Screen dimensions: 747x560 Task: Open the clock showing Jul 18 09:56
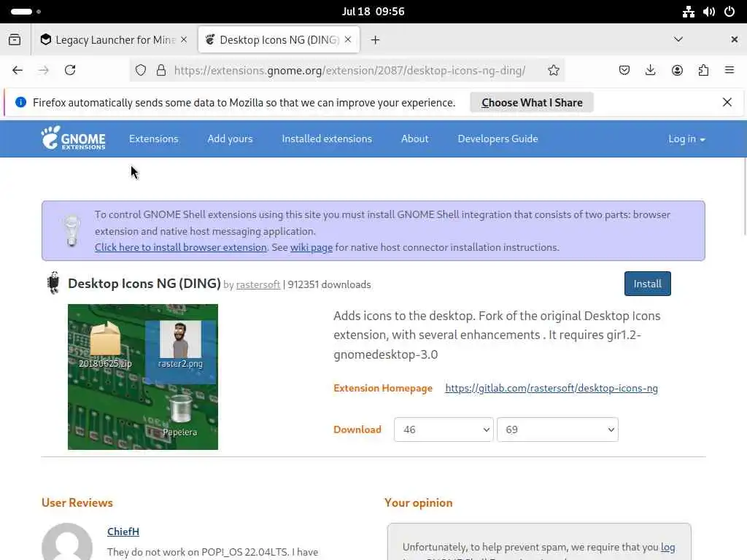373,12
